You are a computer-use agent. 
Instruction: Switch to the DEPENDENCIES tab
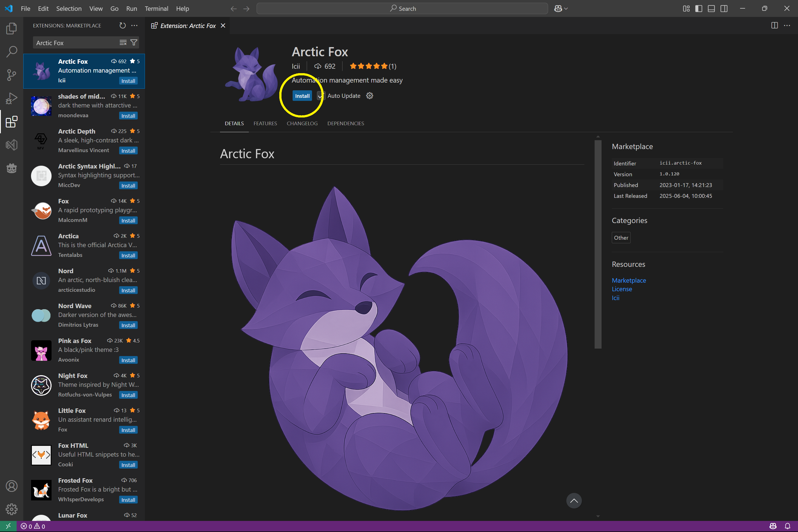(346, 123)
